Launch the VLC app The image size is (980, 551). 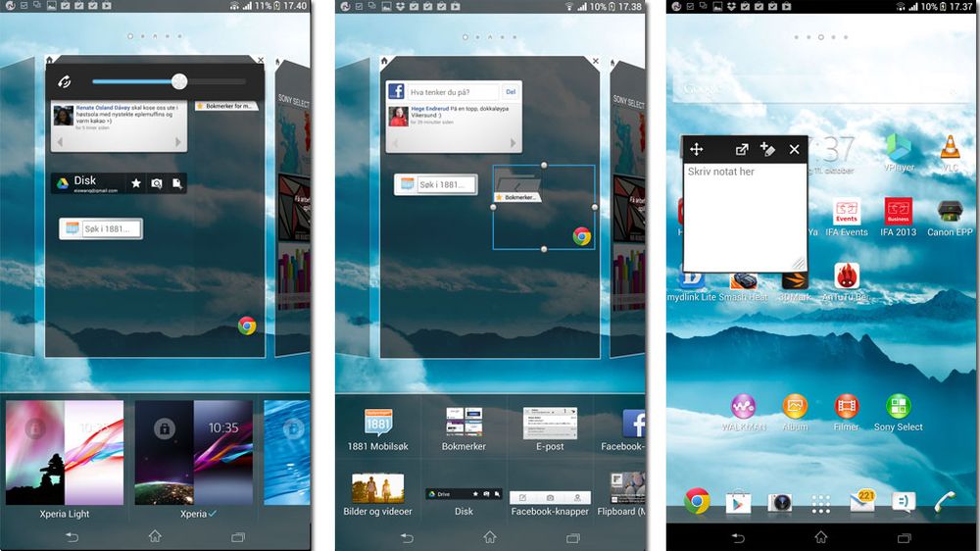950,153
